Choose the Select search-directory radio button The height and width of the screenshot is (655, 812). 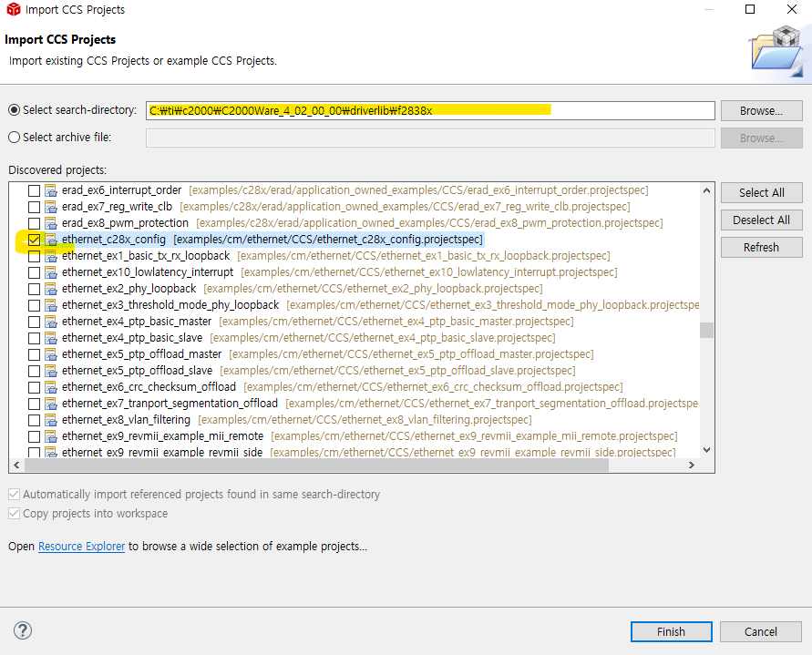click(x=14, y=109)
